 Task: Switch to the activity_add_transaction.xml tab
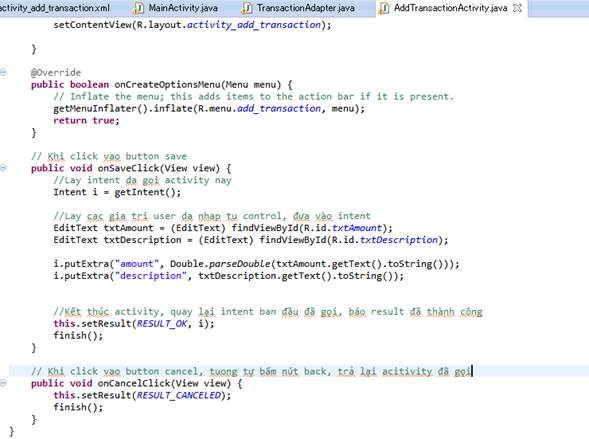pyautogui.click(x=55, y=8)
